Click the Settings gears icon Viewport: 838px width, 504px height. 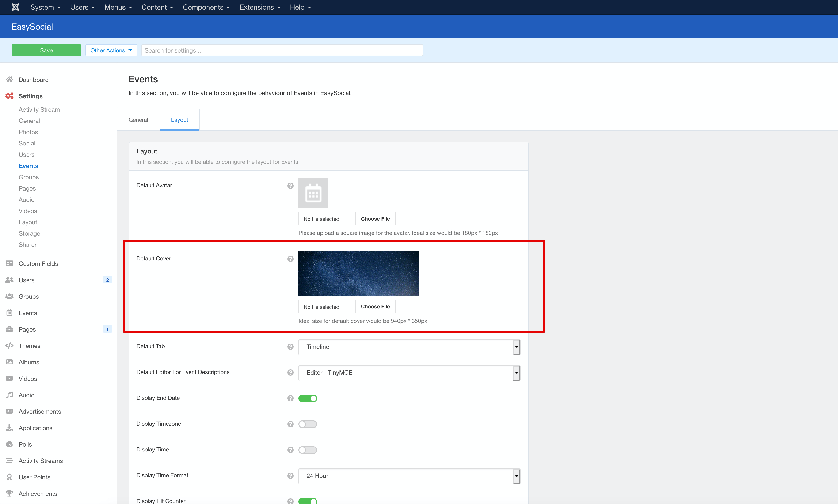[x=10, y=96]
